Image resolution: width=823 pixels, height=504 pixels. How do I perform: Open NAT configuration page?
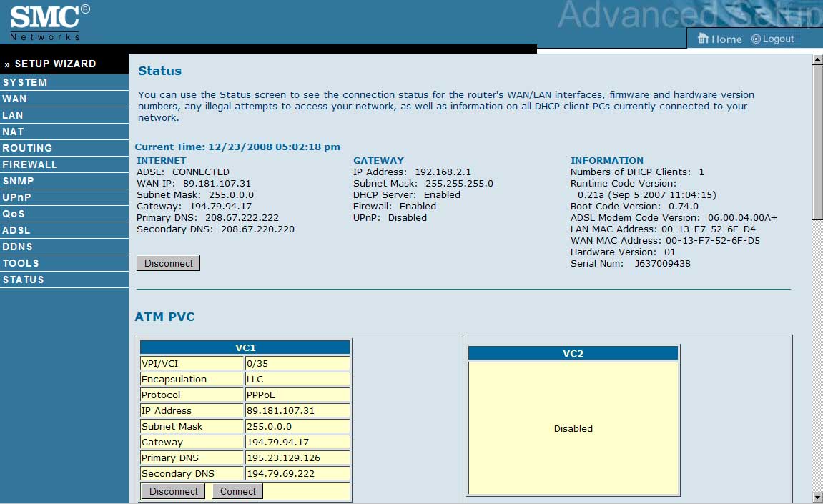[13, 132]
